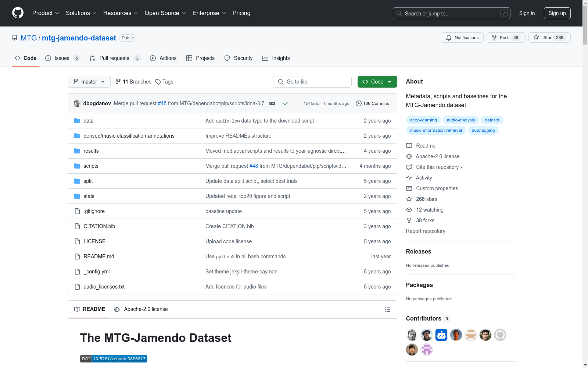The height and width of the screenshot is (368, 588).
Task: Open the pink pixel contributor avatar
Action: coord(427,350)
